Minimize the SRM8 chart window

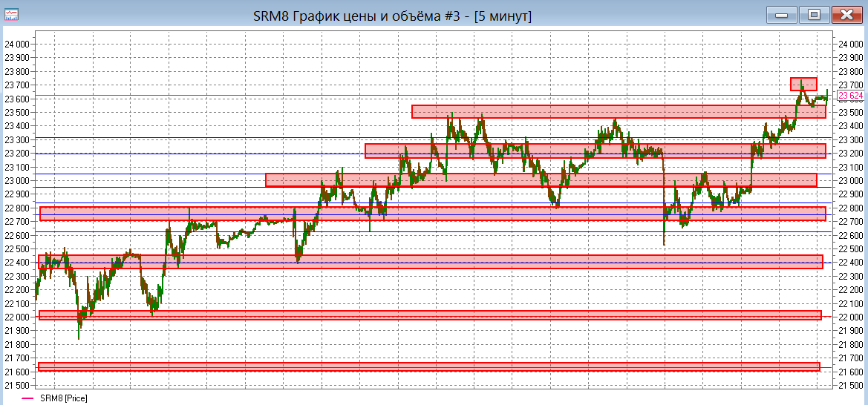[782, 15]
